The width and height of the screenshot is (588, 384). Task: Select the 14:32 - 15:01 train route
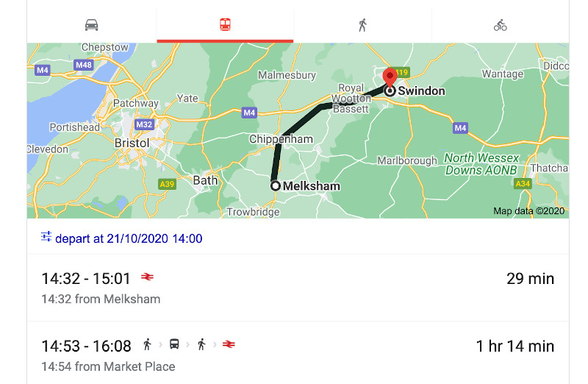click(x=85, y=279)
